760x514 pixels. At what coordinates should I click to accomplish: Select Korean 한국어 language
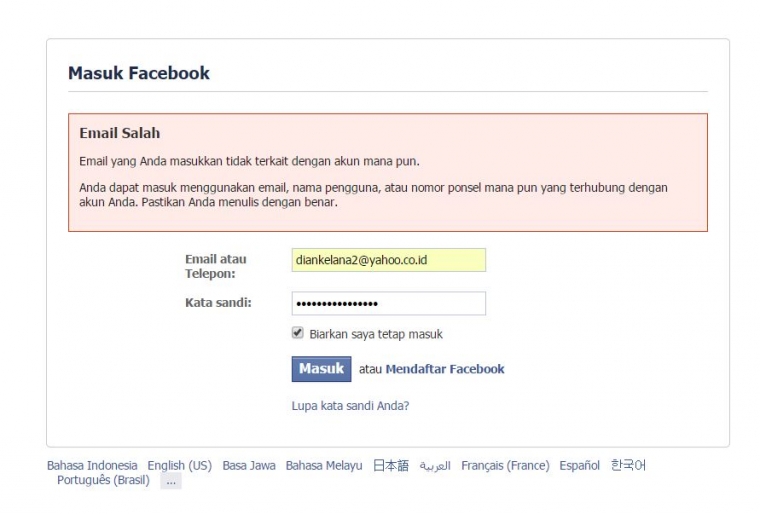click(628, 466)
